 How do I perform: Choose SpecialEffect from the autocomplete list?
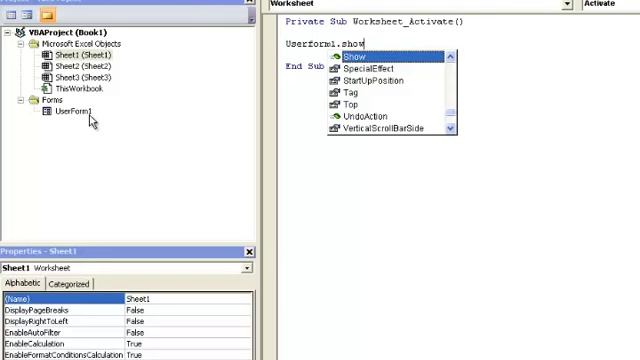pos(368,69)
